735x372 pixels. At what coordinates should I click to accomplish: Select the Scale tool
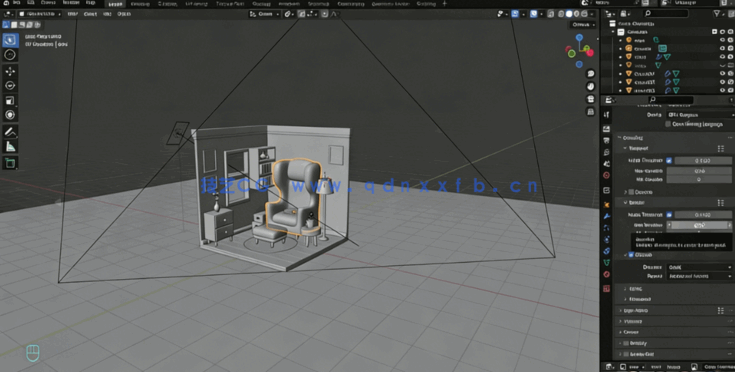coord(10,100)
